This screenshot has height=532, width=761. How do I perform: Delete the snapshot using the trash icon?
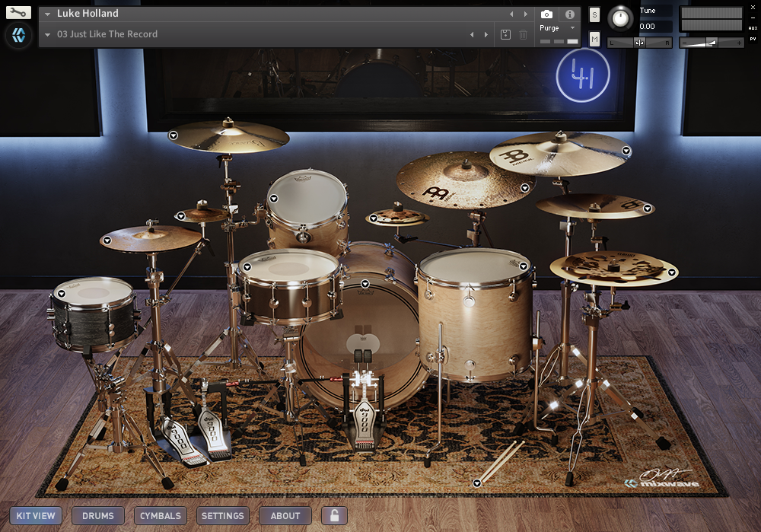coord(523,34)
